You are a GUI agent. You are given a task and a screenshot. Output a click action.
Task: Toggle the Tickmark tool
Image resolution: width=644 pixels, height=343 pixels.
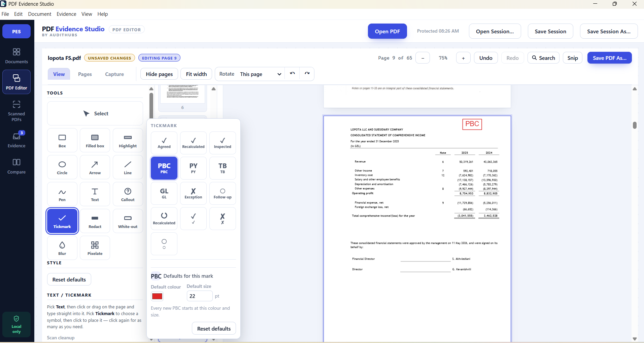tap(62, 221)
